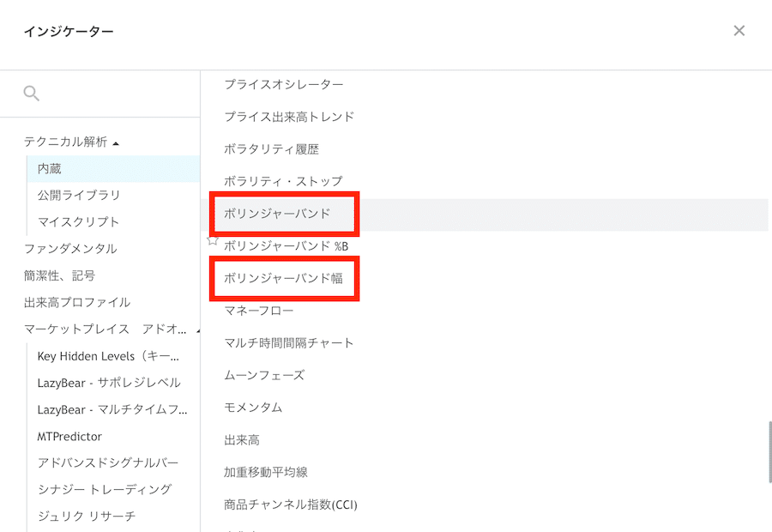Collapse the マーケットプレイス アドオン section arrow
The width and height of the screenshot is (772, 532).
coord(198,330)
